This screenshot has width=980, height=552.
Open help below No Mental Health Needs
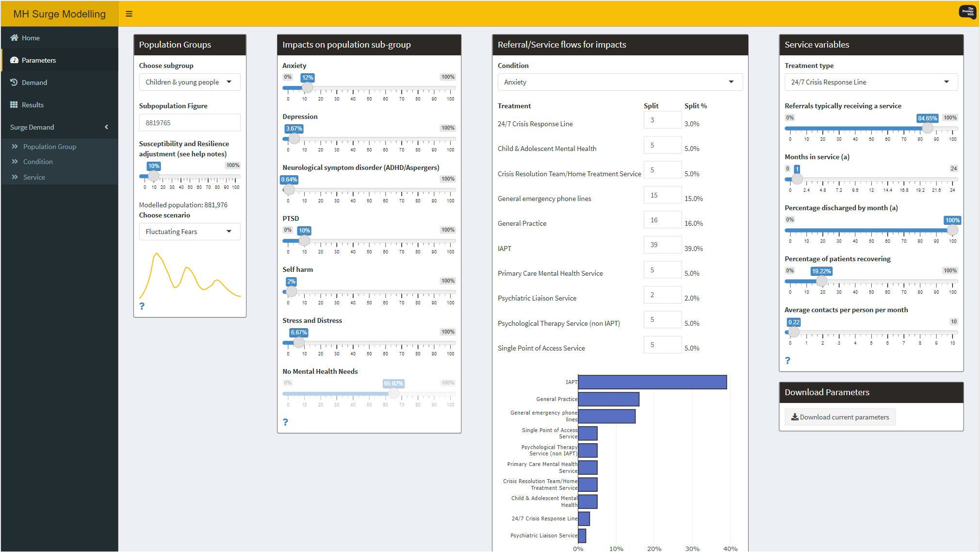(x=285, y=422)
